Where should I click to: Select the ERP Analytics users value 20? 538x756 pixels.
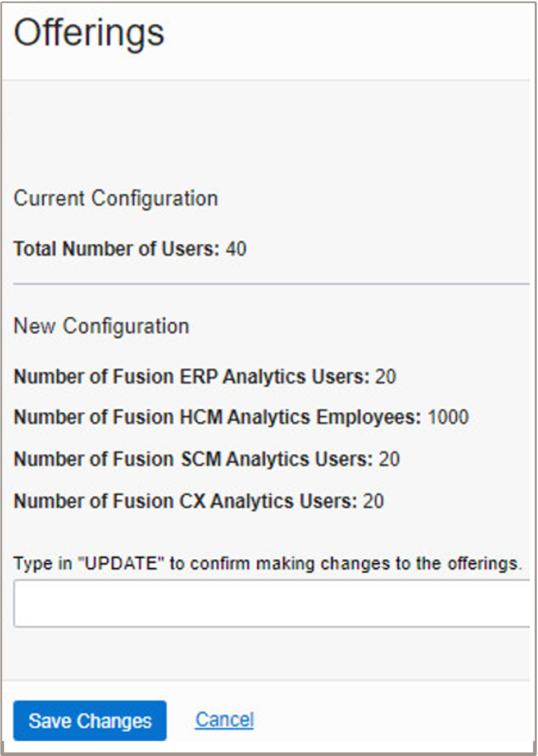point(386,377)
